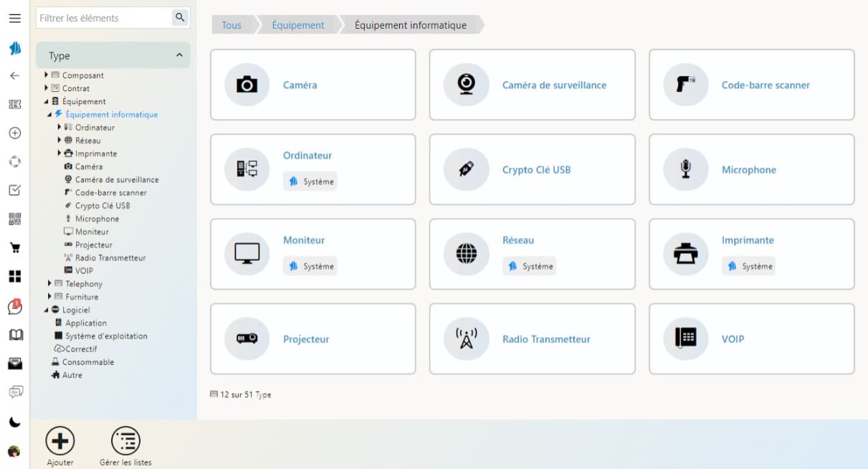Click the camera icon on the Caméra card

[x=247, y=84]
